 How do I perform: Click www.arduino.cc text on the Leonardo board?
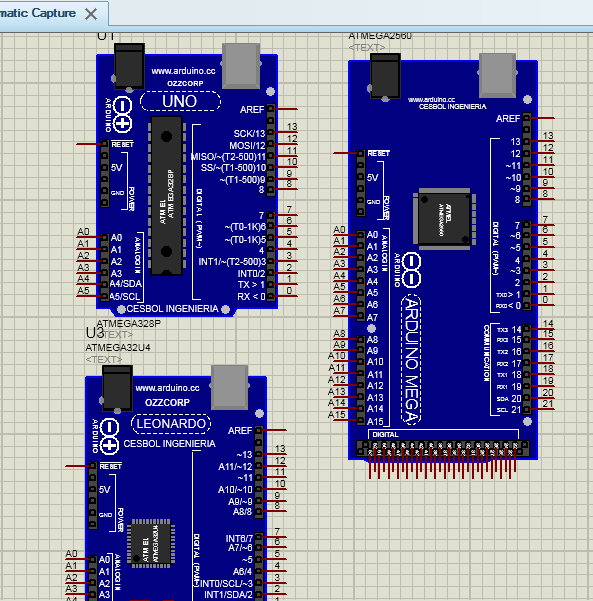(168, 388)
